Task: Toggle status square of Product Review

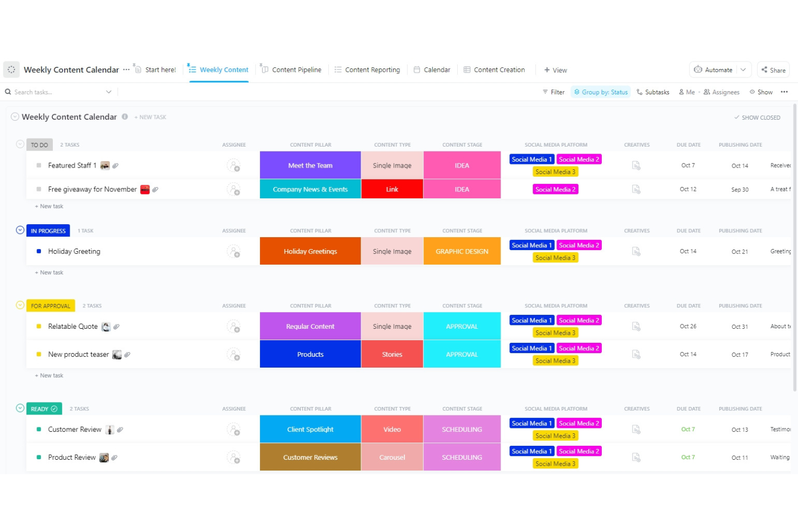Action: 39,457
